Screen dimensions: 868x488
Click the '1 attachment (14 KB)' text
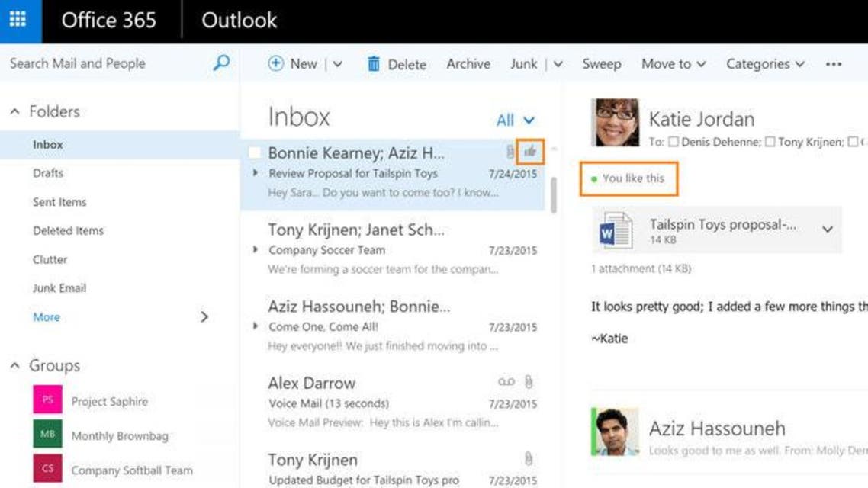coord(641,269)
